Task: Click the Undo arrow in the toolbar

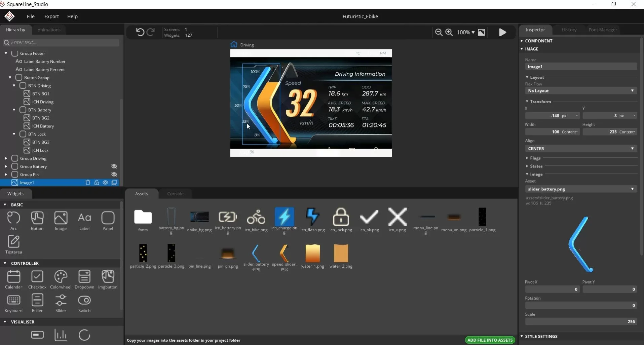Action: click(140, 32)
